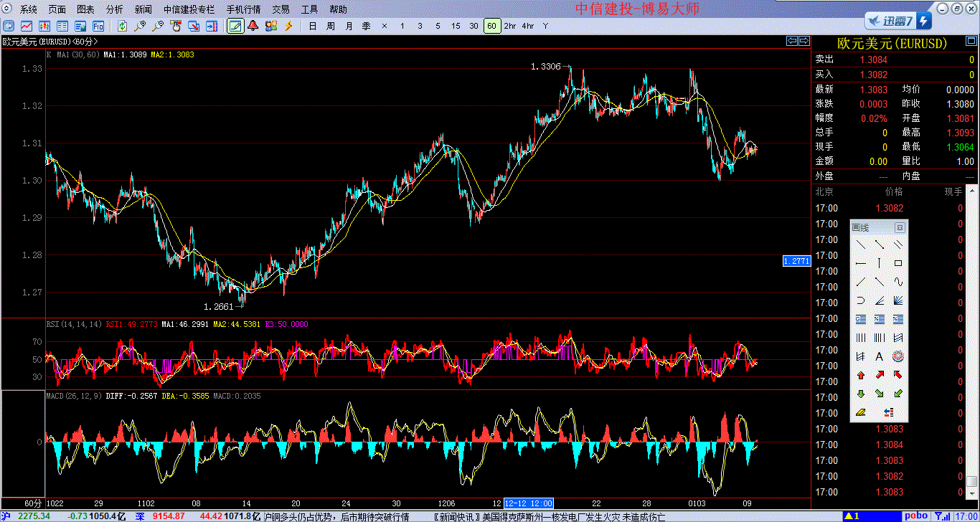Open the 分析 menu
This screenshot has height=522, width=980.
click(114, 9)
